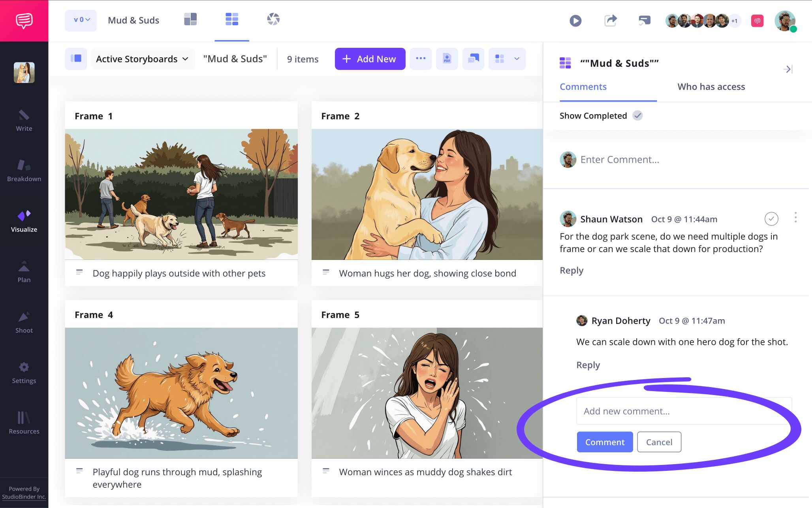The width and height of the screenshot is (812, 508).
Task: Click the Add New button
Action: click(370, 58)
